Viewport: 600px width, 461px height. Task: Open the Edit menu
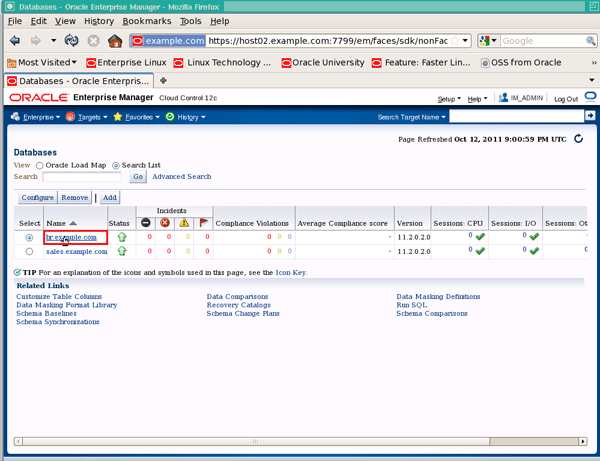coord(39,21)
